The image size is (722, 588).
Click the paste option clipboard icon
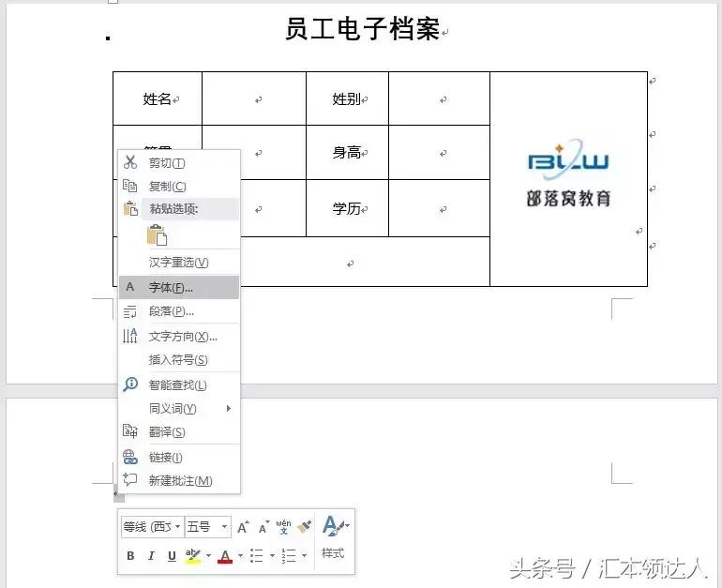click(157, 234)
